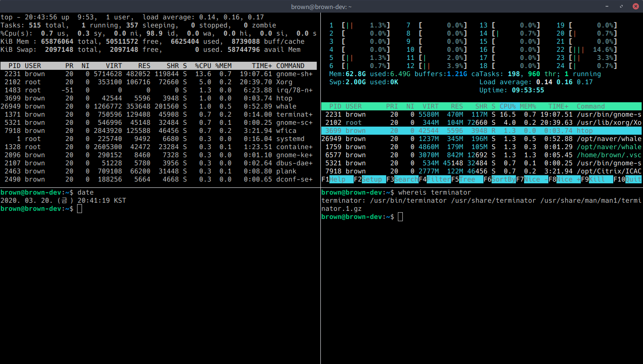The width and height of the screenshot is (643, 364).
Task: Click htop Load average line
Action: [536, 82]
